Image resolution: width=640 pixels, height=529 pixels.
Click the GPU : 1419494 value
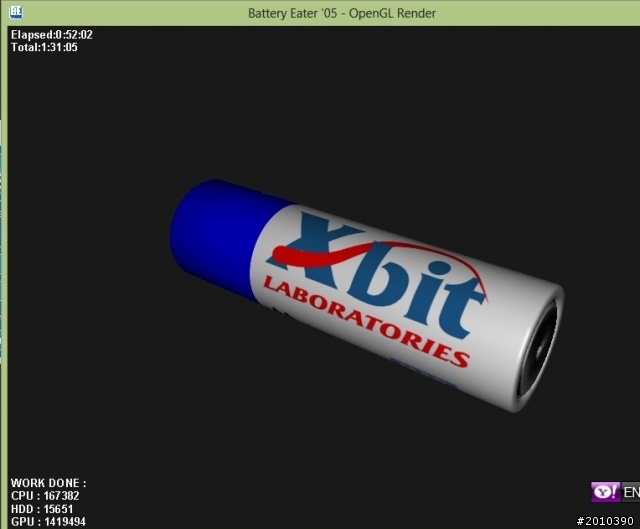(48, 522)
